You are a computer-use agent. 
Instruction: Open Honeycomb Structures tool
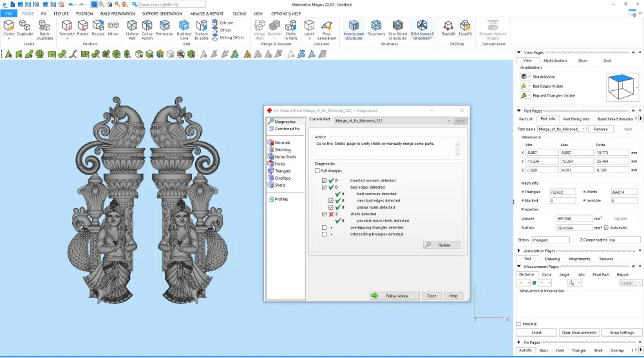point(354,30)
